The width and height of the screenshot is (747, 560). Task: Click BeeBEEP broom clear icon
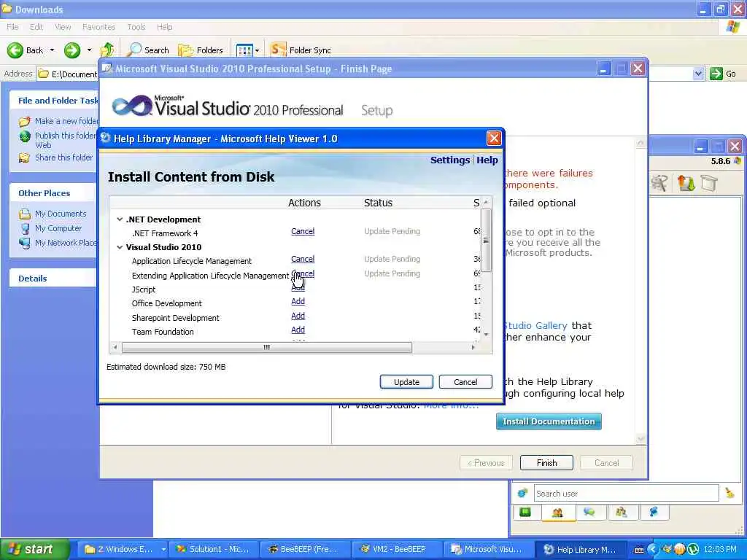tap(729, 494)
